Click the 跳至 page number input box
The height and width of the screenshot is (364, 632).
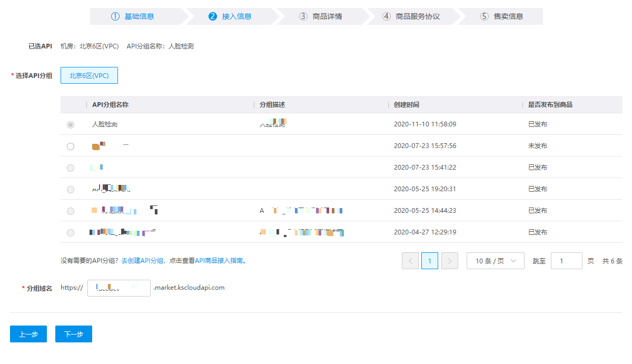click(x=566, y=261)
